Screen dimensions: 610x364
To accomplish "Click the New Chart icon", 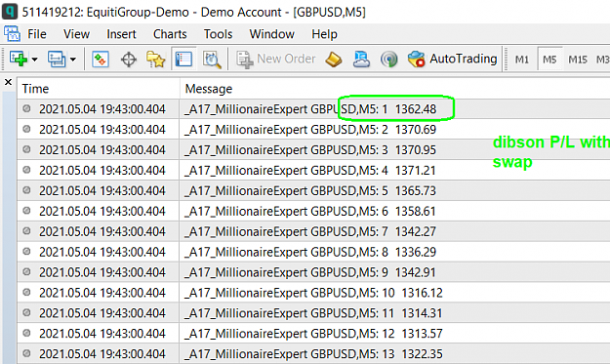I will click(18, 60).
